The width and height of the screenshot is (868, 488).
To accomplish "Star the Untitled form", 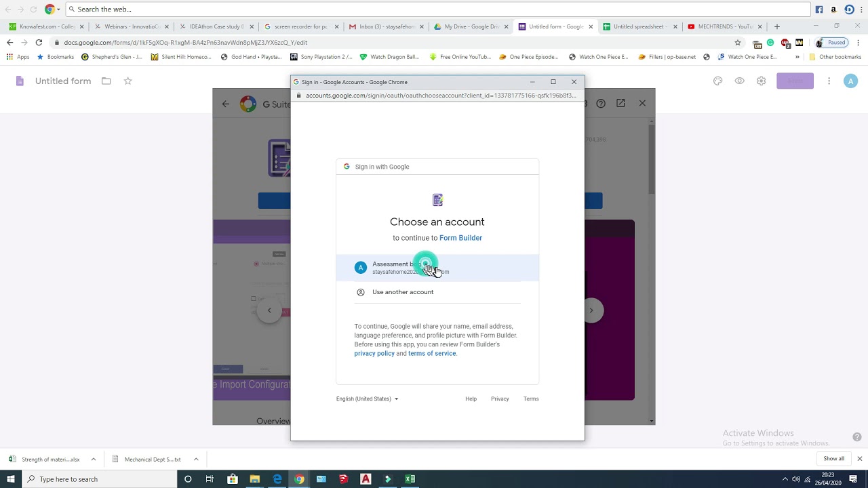I will (x=127, y=81).
